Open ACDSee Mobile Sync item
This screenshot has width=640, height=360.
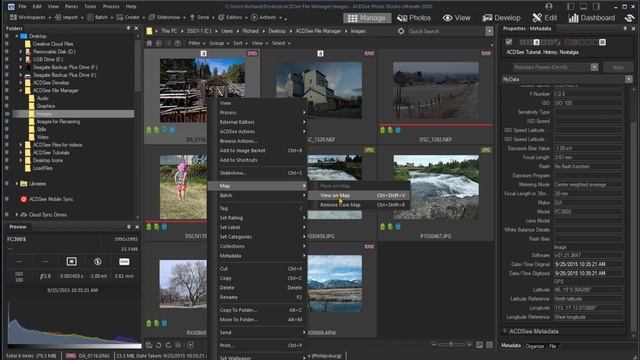[x=51, y=199]
